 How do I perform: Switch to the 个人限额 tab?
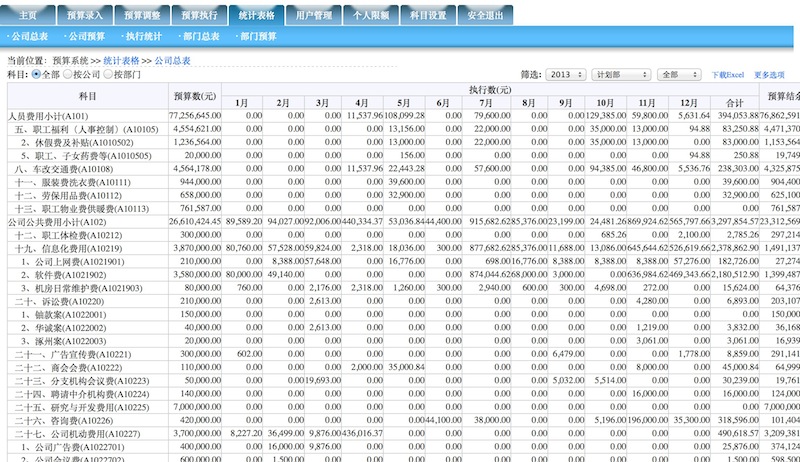[370, 15]
